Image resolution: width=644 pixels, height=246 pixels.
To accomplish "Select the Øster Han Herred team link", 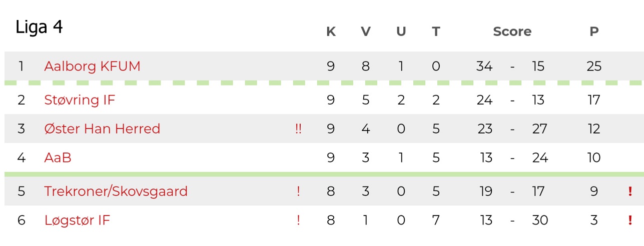I will click(102, 129).
